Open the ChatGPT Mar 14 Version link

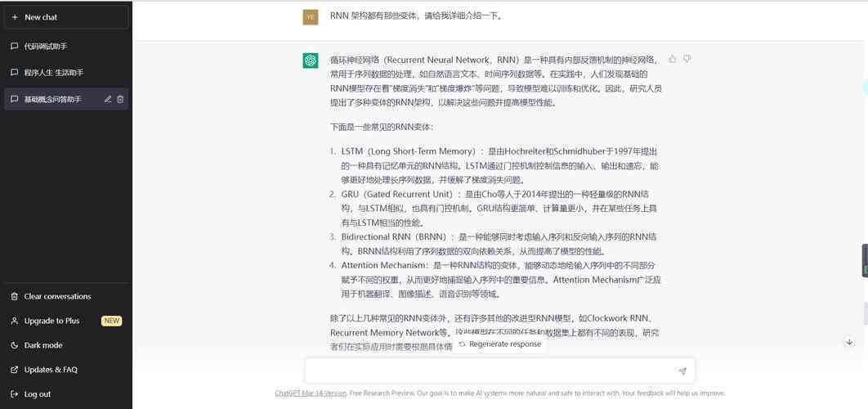(x=311, y=393)
